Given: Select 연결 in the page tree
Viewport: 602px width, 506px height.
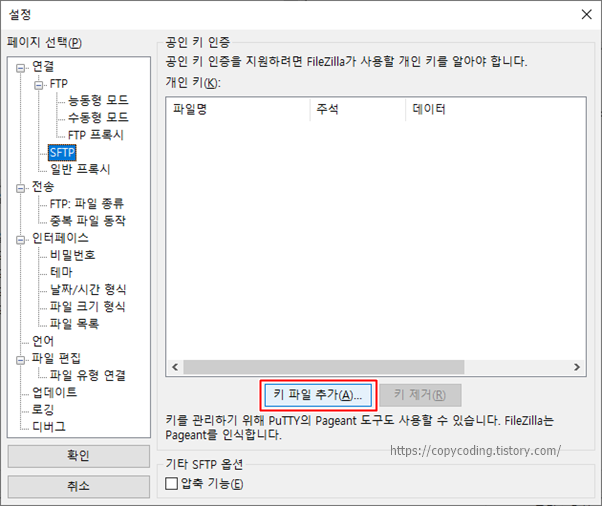Looking at the screenshot, I should coord(43,67).
